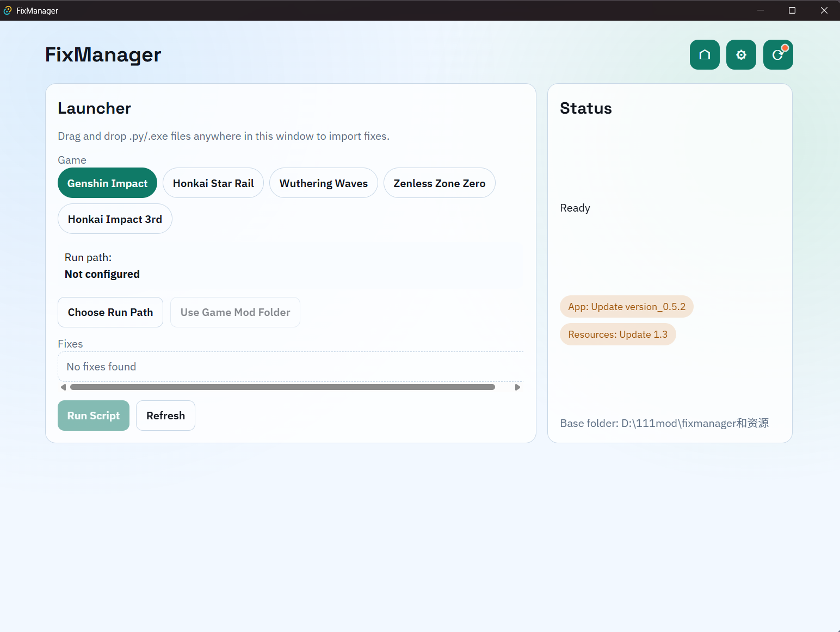840x632 pixels.
Task: Click the Choose Run Path button
Action: 110,312
